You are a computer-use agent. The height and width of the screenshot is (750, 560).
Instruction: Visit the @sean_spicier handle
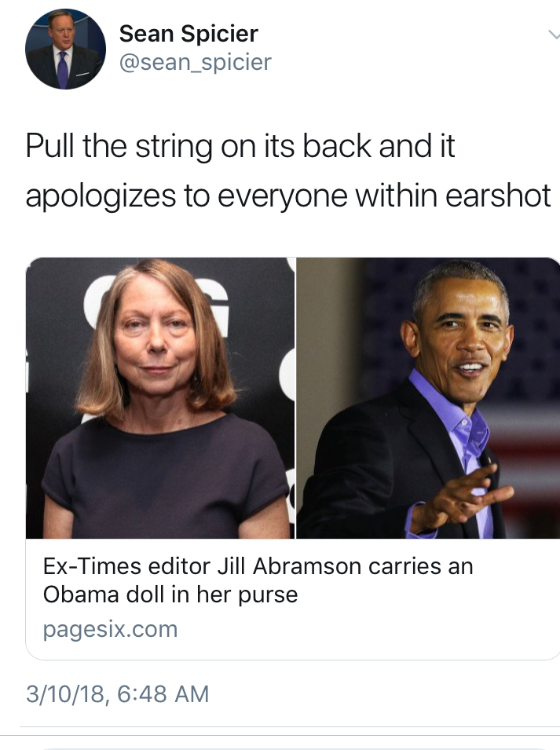tap(195, 62)
